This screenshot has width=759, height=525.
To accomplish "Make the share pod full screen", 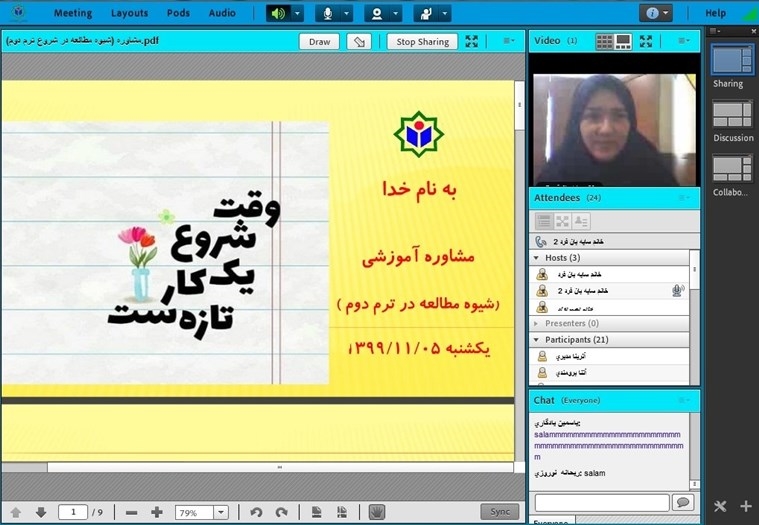I will 472,42.
